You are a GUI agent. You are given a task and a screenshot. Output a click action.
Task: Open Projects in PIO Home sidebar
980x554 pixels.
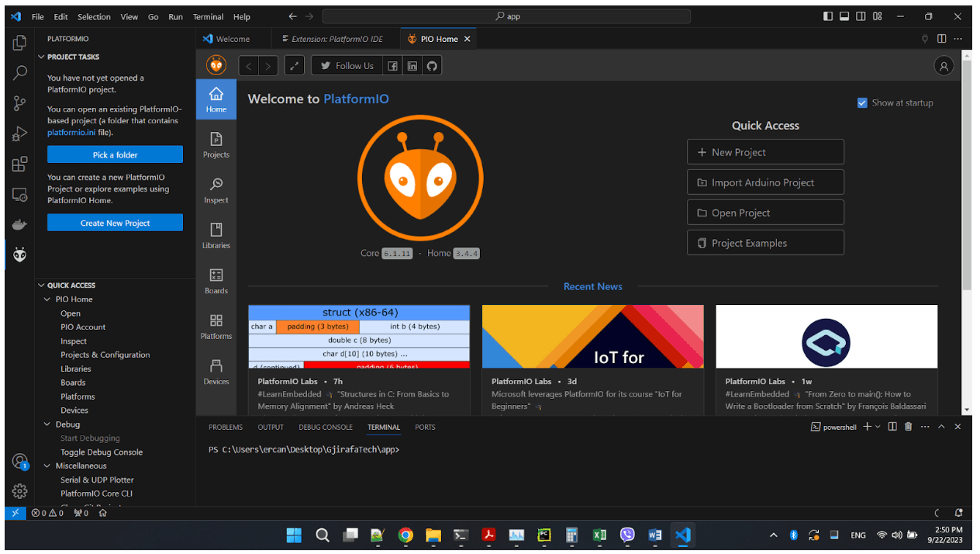216,145
